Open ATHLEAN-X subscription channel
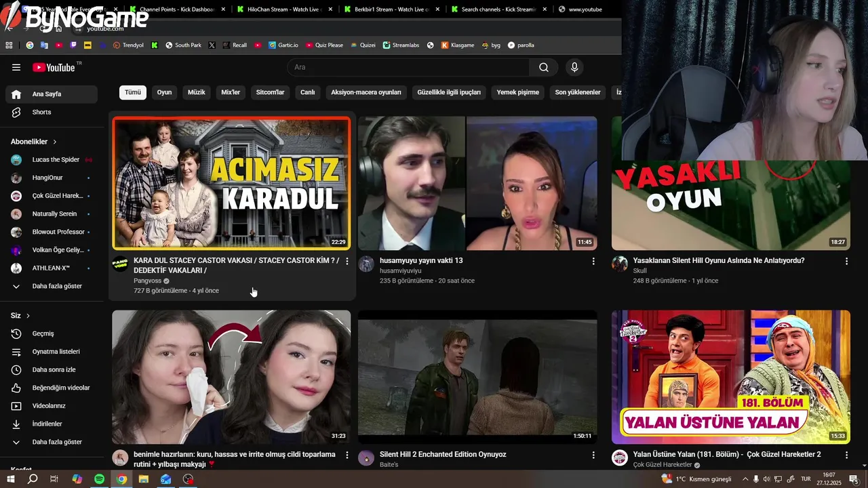 point(52,268)
